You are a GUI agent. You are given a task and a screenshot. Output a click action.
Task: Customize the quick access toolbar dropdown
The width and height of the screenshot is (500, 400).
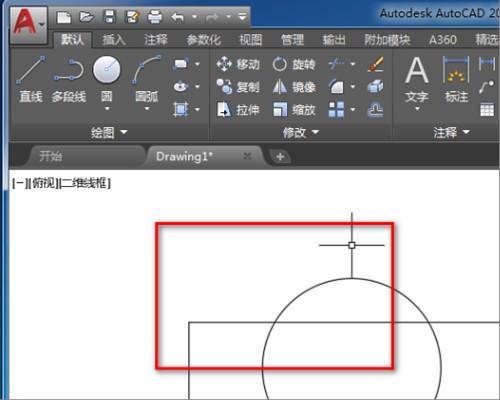pos(242,16)
